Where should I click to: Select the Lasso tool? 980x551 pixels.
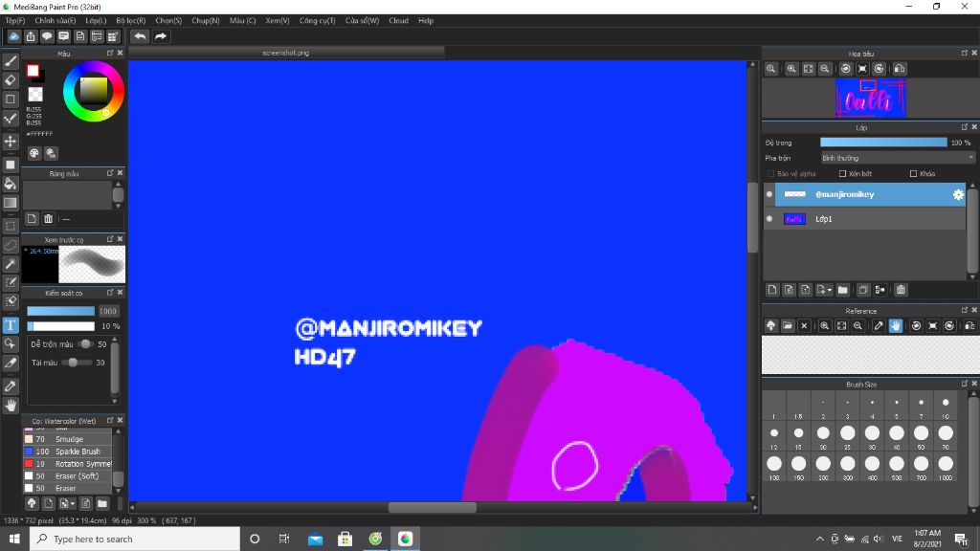[11, 245]
